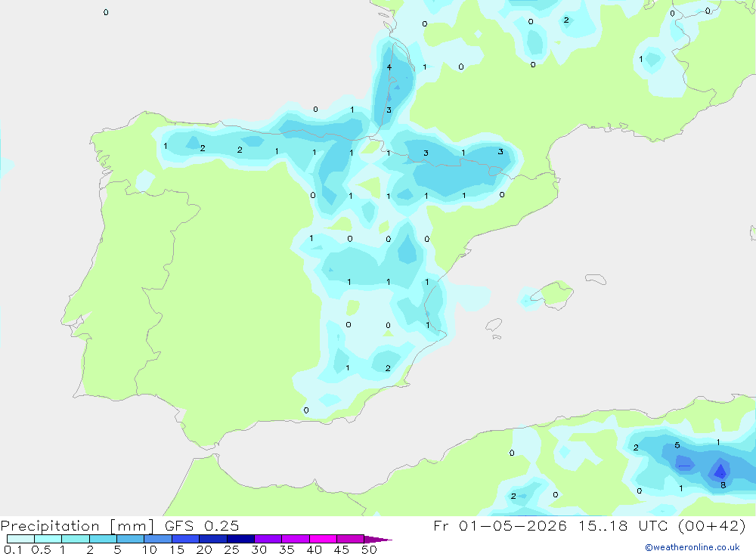Click the Menorca island outline
The width and height of the screenshot is (756, 554).
pyautogui.click(x=596, y=279)
